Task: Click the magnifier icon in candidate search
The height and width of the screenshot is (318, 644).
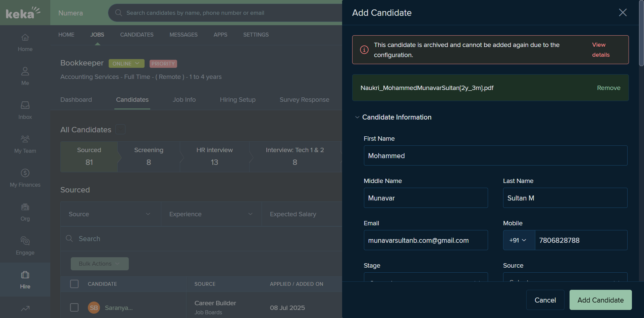Action: (69, 238)
